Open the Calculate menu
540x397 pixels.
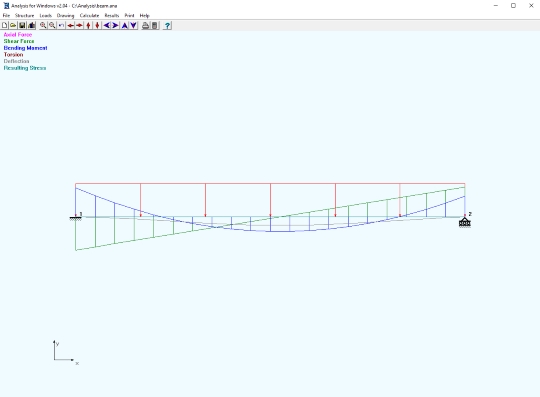tap(89, 15)
